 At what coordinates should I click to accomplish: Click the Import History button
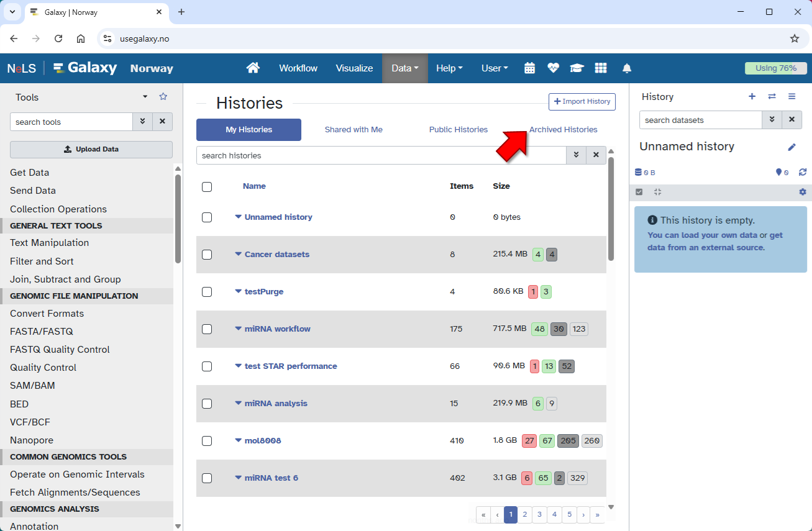[x=582, y=102]
